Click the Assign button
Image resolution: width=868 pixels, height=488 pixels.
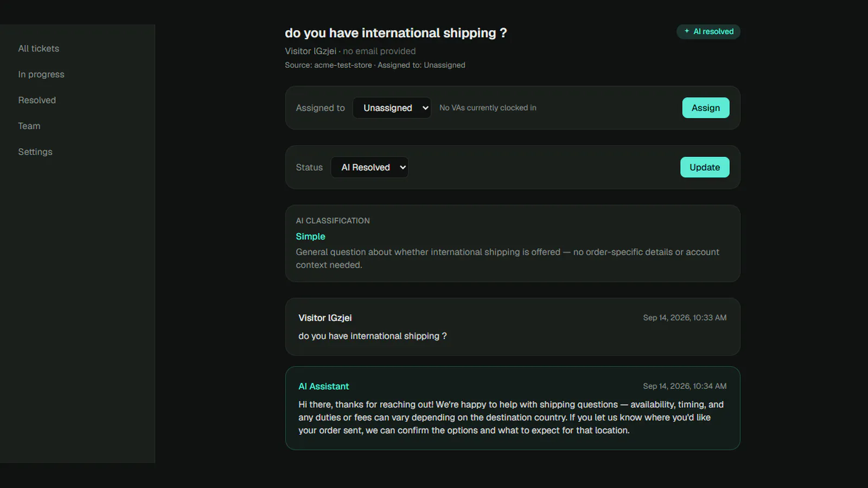705,108
